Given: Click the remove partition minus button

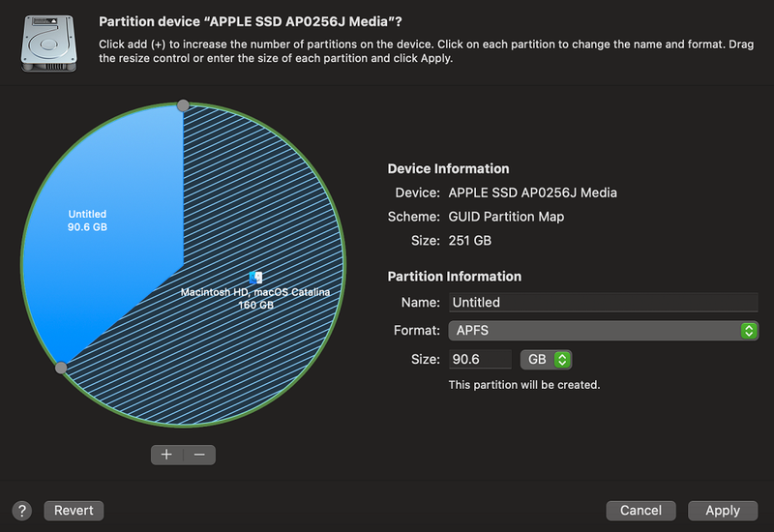Looking at the screenshot, I should (x=199, y=455).
